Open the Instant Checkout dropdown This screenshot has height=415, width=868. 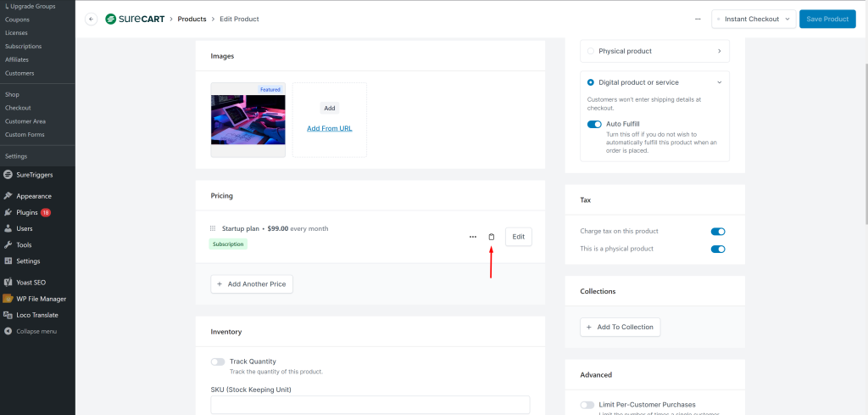point(753,19)
